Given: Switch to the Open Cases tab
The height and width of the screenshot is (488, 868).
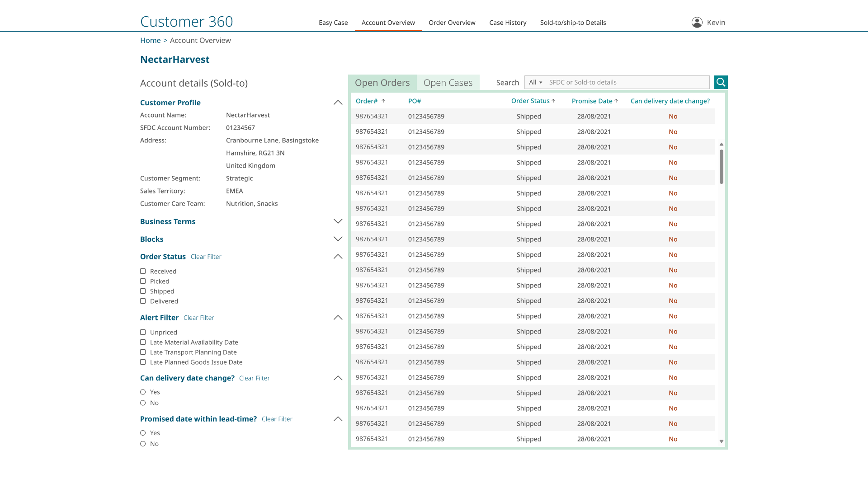Looking at the screenshot, I should pos(448,82).
